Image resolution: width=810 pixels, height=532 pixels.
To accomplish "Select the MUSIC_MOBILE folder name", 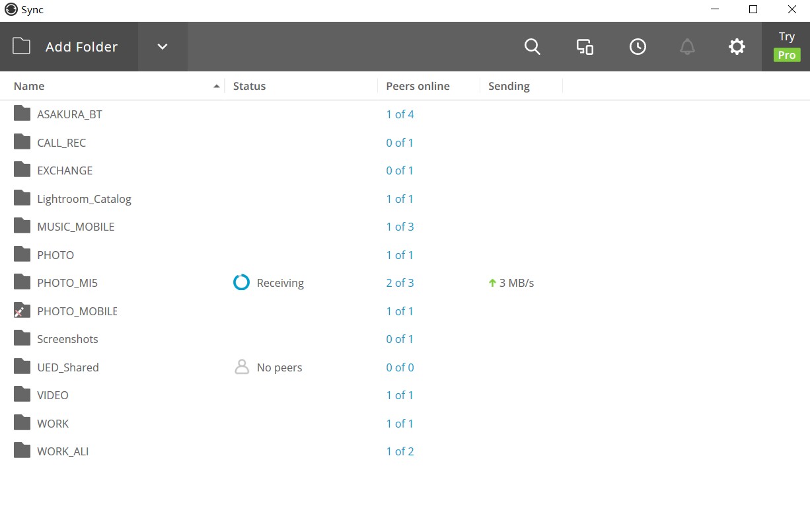I will (76, 227).
